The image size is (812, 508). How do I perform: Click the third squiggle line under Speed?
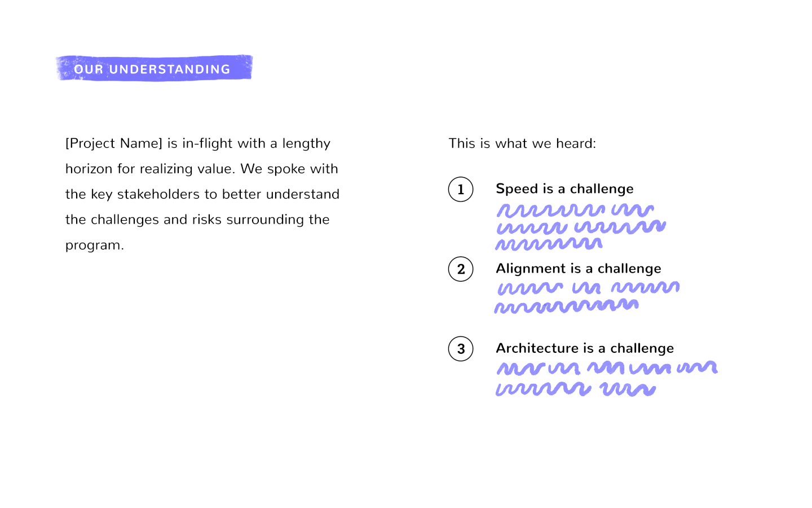tap(549, 244)
